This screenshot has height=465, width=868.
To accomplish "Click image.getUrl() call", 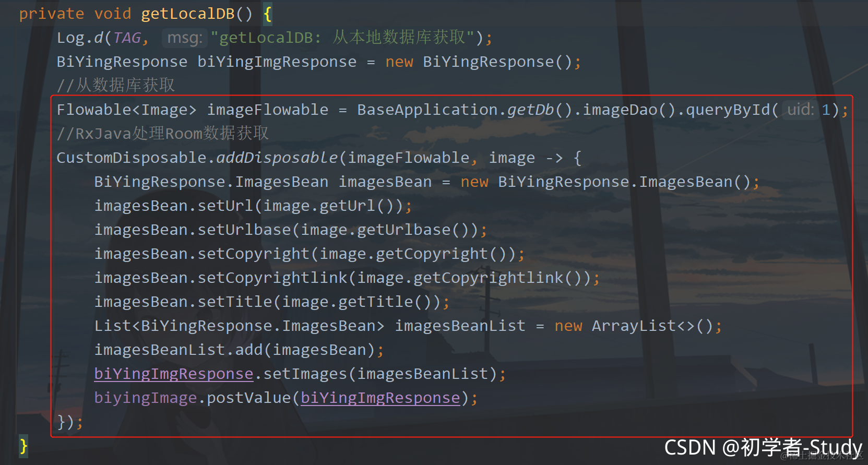I will (329, 206).
